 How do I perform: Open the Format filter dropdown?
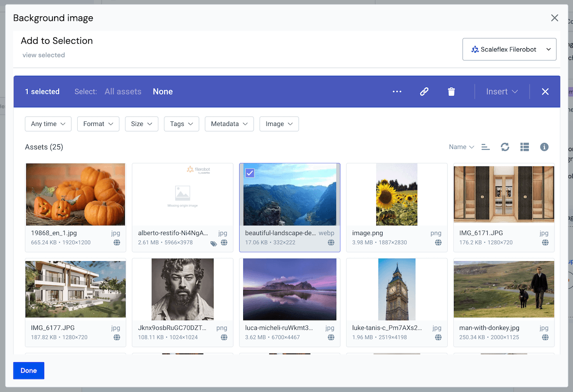98,124
